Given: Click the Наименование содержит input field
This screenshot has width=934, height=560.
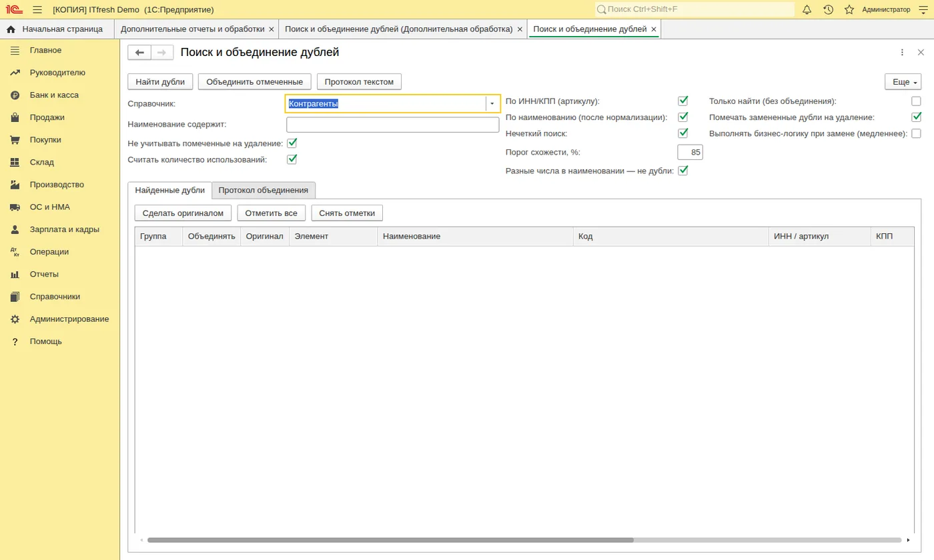Looking at the screenshot, I should [392, 125].
